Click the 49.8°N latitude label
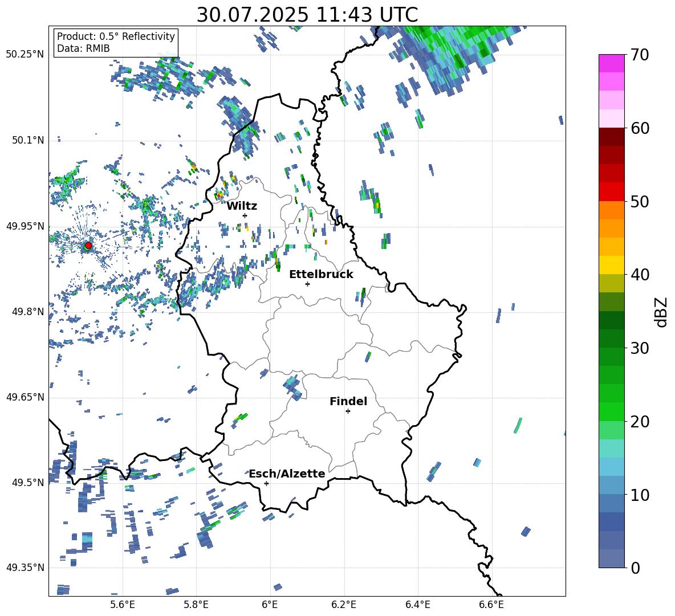 point(28,312)
